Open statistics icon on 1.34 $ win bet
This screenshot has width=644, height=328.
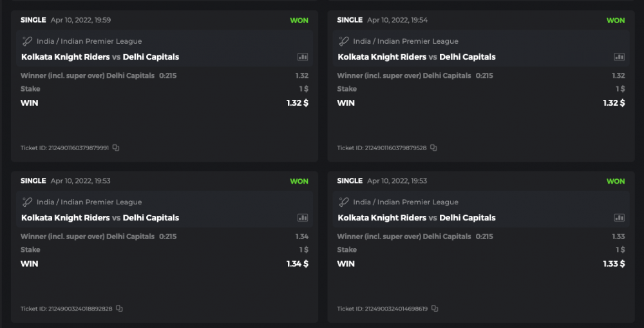(303, 218)
